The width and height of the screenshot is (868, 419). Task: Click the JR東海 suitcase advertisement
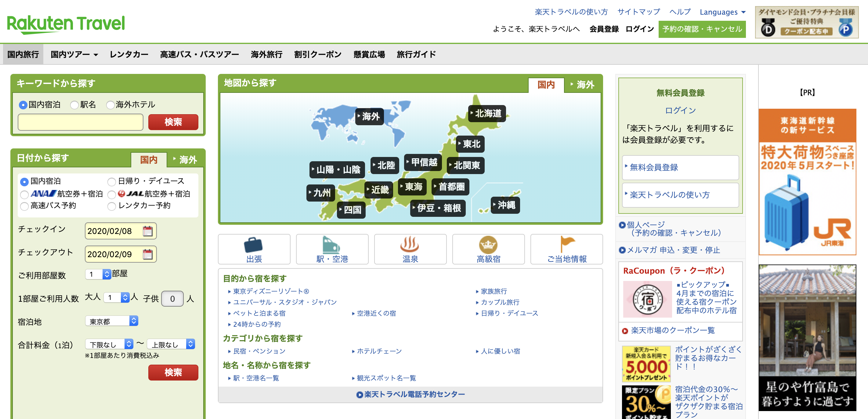(807, 182)
